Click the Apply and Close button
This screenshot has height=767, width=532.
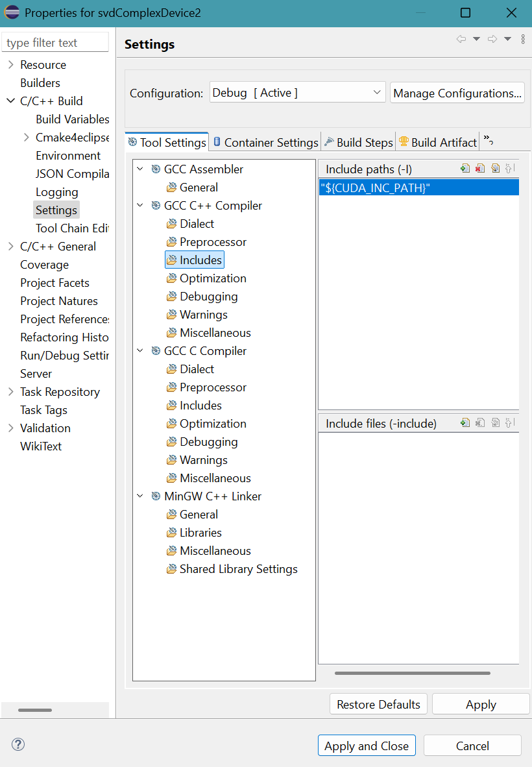click(x=367, y=746)
